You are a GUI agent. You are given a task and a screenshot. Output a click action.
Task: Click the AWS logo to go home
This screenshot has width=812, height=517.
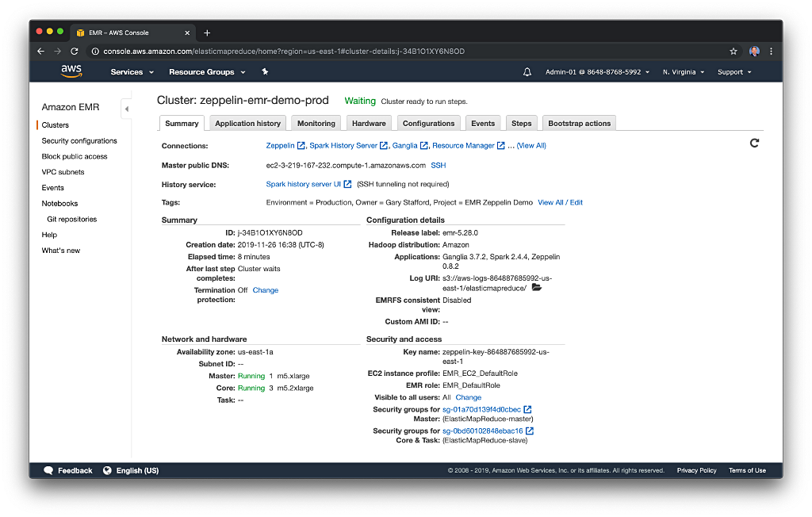(x=71, y=71)
